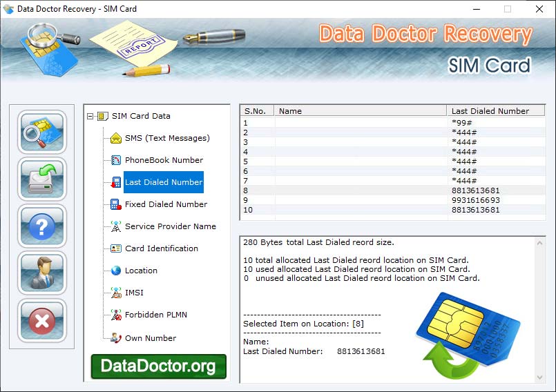Click the Name column header
Image resolution: width=556 pixels, height=392 pixels.
click(x=360, y=111)
